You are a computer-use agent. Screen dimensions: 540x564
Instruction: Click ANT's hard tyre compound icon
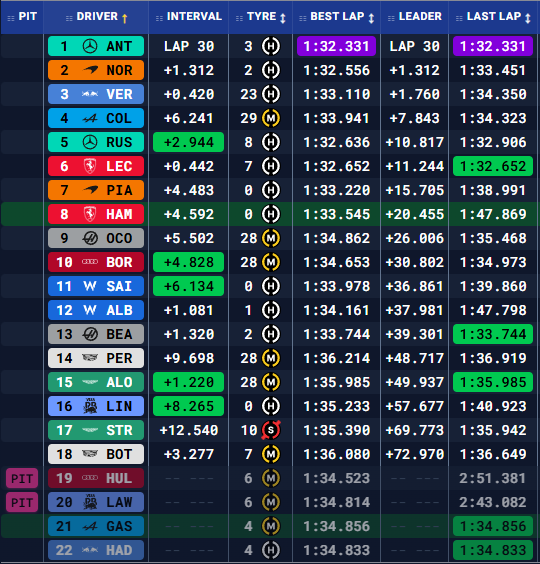271,46
